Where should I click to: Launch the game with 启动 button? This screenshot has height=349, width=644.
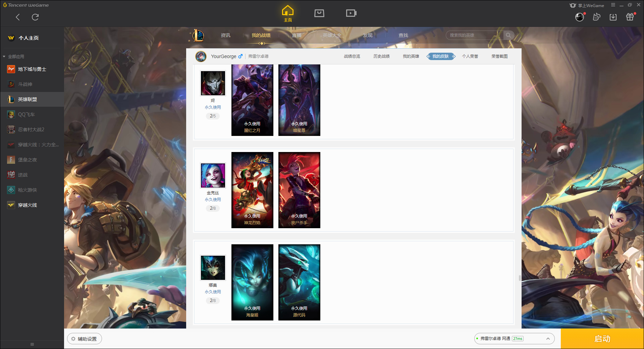[602, 339]
